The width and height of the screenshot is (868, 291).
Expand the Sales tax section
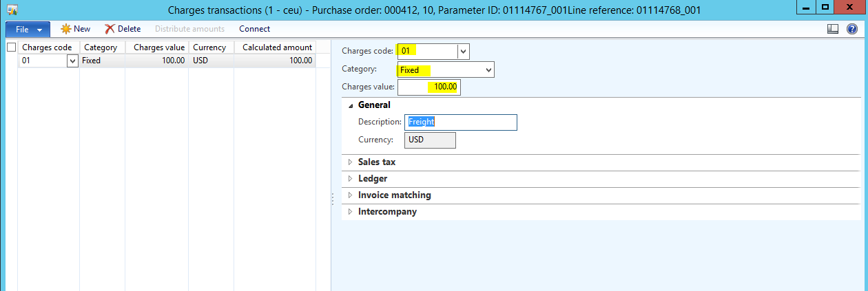377,162
